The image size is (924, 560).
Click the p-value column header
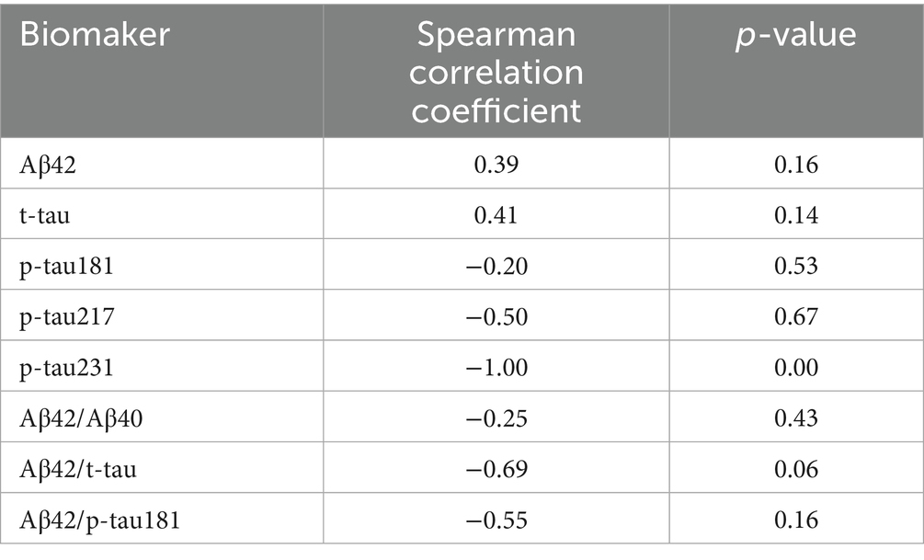point(795,36)
